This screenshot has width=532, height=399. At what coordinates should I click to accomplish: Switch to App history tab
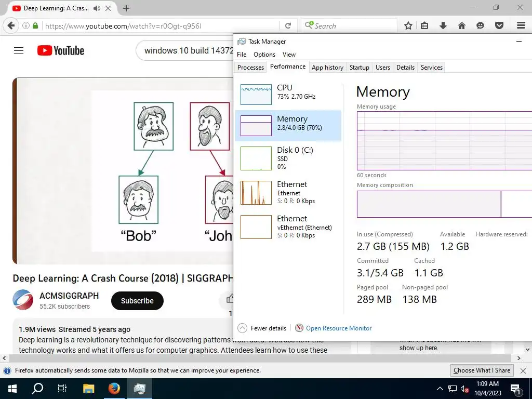(x=327, y=68)
